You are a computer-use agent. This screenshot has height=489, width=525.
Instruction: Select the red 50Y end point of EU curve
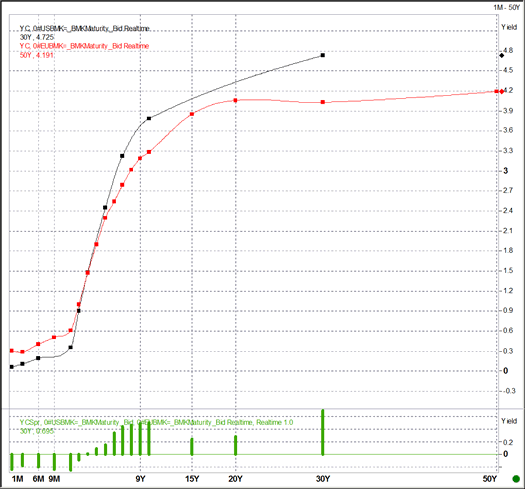pyautogui.click(x=497, y=91)
